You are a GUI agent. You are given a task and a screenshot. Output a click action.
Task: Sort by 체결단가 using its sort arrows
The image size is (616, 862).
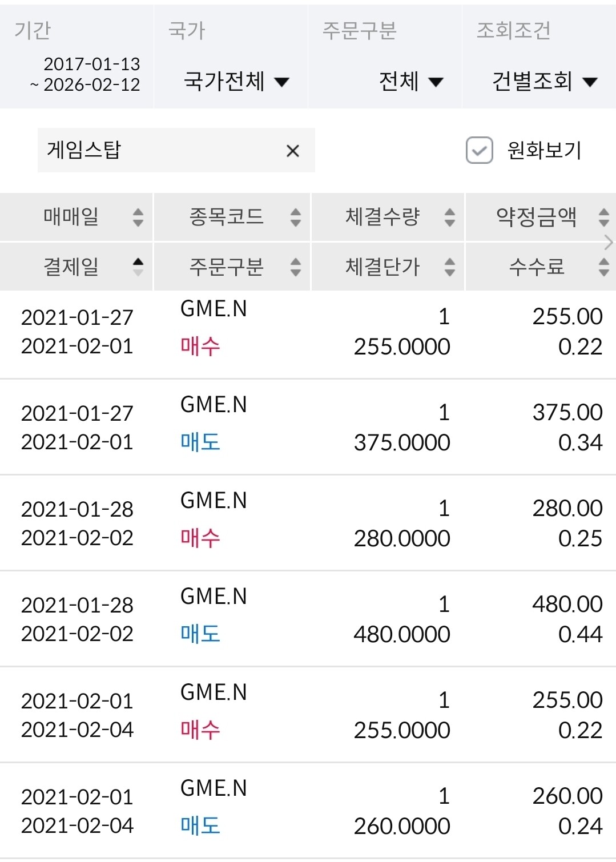coord(450,267)
